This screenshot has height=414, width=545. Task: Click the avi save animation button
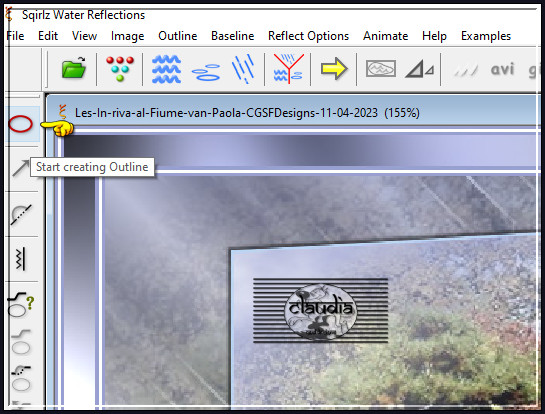click(x=502, y=69)
